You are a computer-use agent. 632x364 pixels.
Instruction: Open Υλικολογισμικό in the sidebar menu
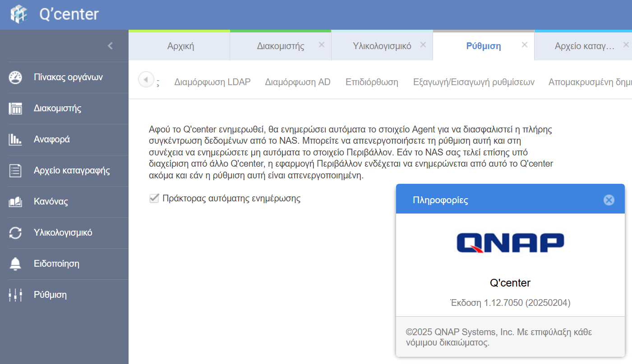(64, 232)
